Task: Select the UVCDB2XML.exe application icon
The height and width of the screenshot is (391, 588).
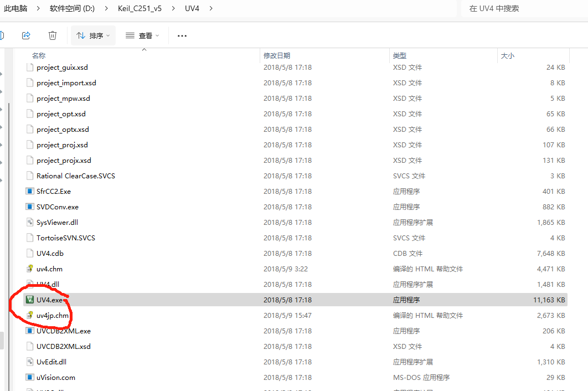Action: [30, 331]
